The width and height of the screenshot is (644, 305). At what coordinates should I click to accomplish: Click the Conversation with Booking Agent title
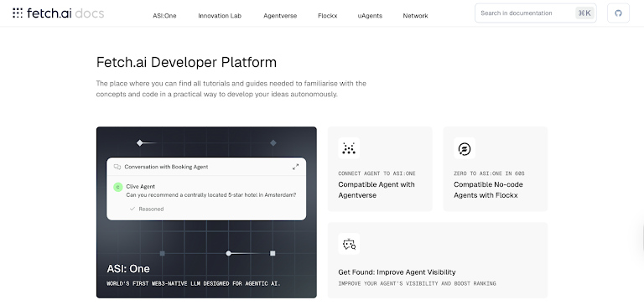166,167
